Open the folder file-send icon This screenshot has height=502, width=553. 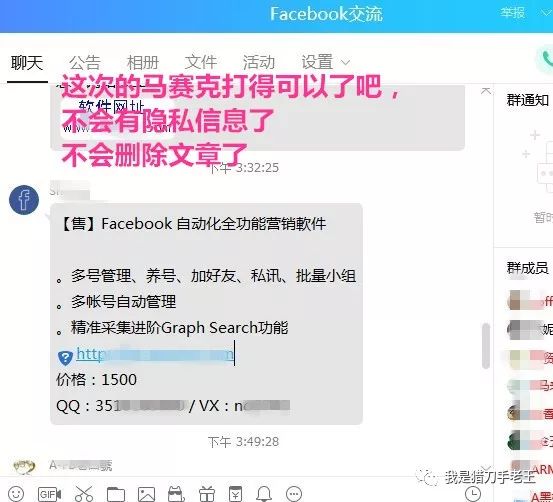[116, 494]
